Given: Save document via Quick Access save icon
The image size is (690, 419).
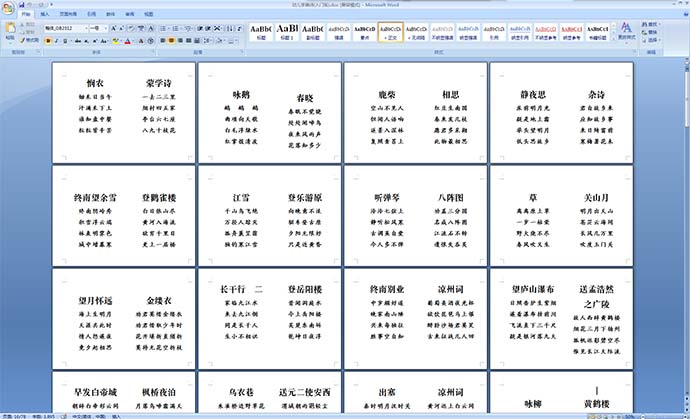Looking at the screenshot, I should [x=22, y=5].
